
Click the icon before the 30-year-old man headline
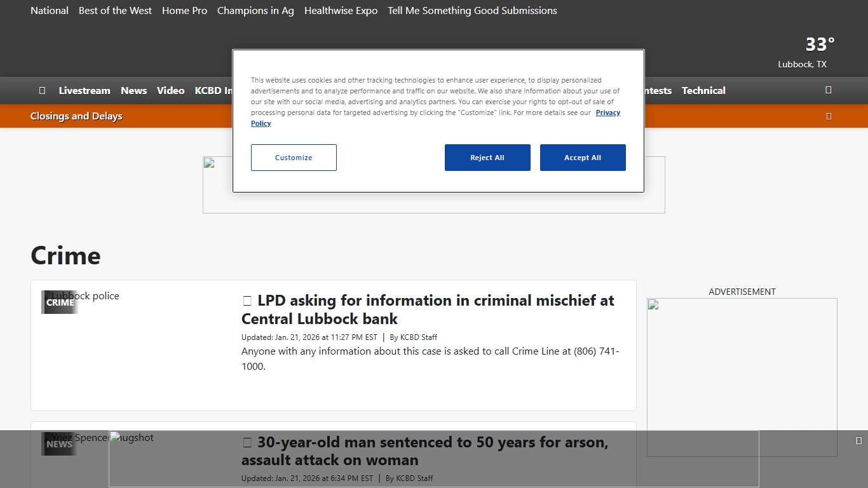click(247, 443)
